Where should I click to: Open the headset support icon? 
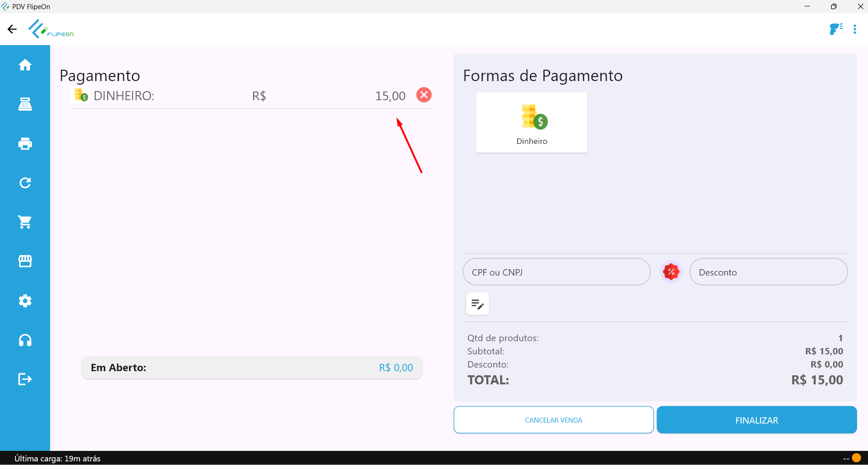[25, 340]
